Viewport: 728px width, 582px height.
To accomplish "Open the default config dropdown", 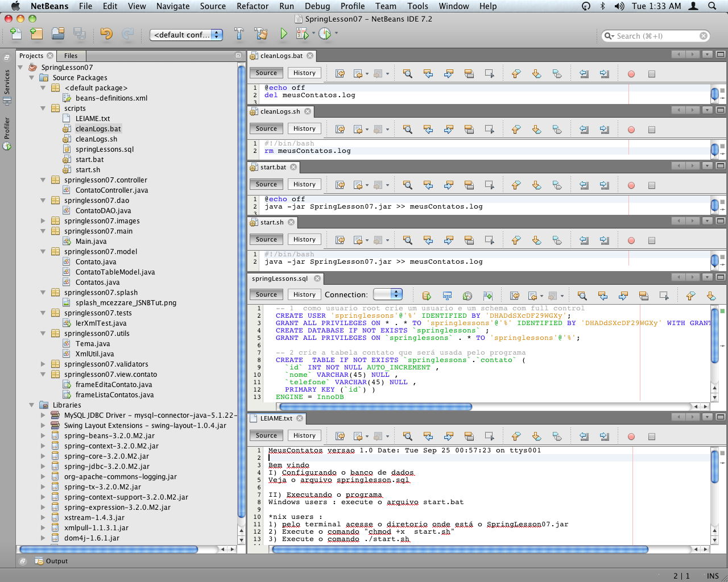I will click(x=186, y=35).
